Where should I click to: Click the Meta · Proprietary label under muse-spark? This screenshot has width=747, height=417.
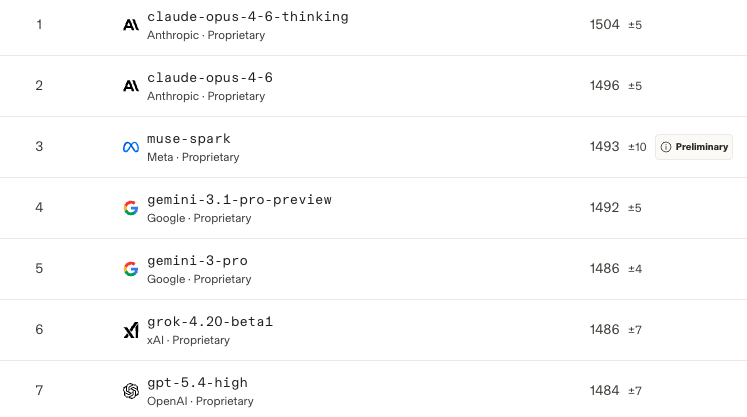193,157
